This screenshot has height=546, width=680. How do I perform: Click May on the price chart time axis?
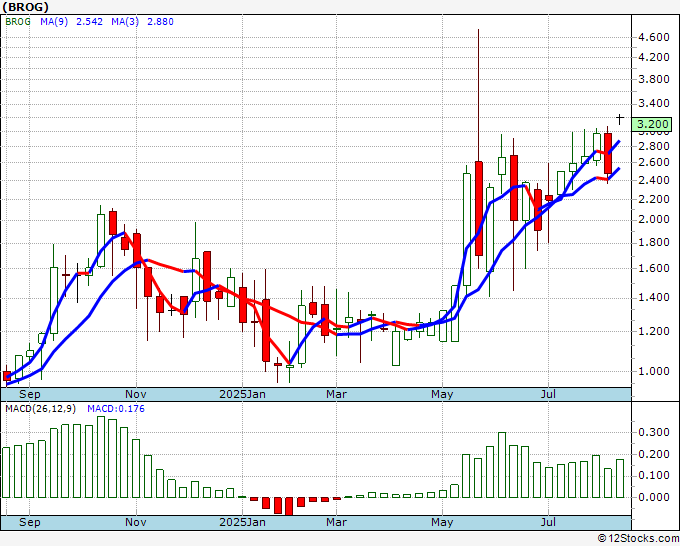point(442,394)
